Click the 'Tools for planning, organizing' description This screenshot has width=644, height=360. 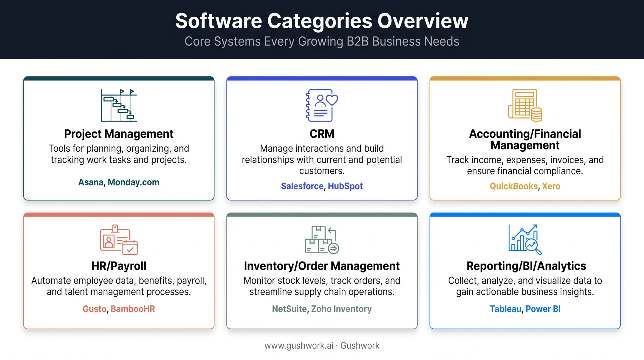tap(119, 154)
